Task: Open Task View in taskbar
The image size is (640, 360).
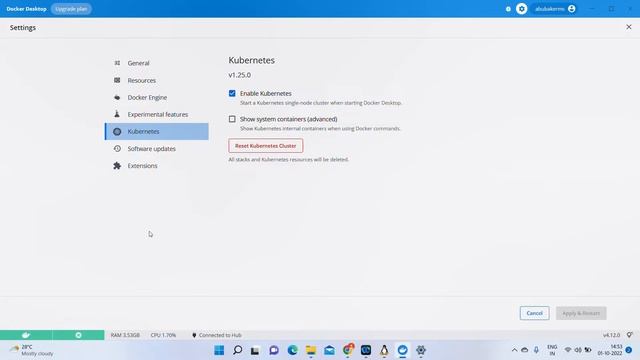Action: [256, 350]
